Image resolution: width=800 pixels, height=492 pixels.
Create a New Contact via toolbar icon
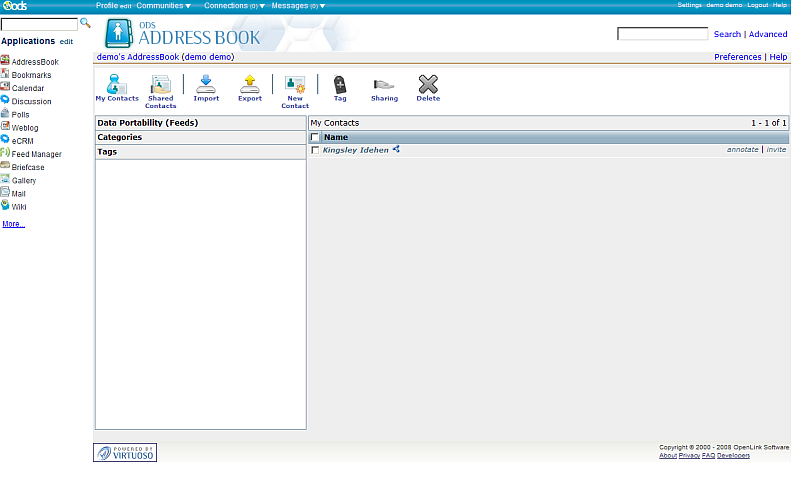294,86
